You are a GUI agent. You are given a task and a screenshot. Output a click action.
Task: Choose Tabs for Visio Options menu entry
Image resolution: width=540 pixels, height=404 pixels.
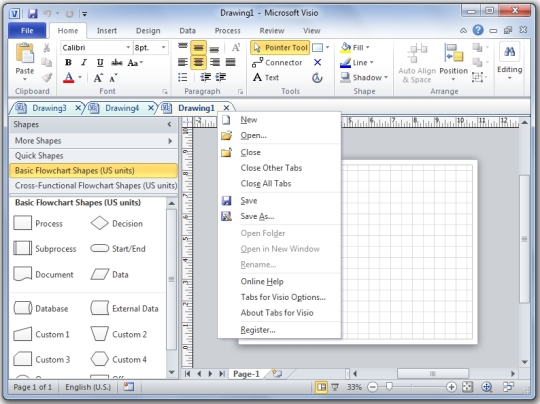pos(283,297)
